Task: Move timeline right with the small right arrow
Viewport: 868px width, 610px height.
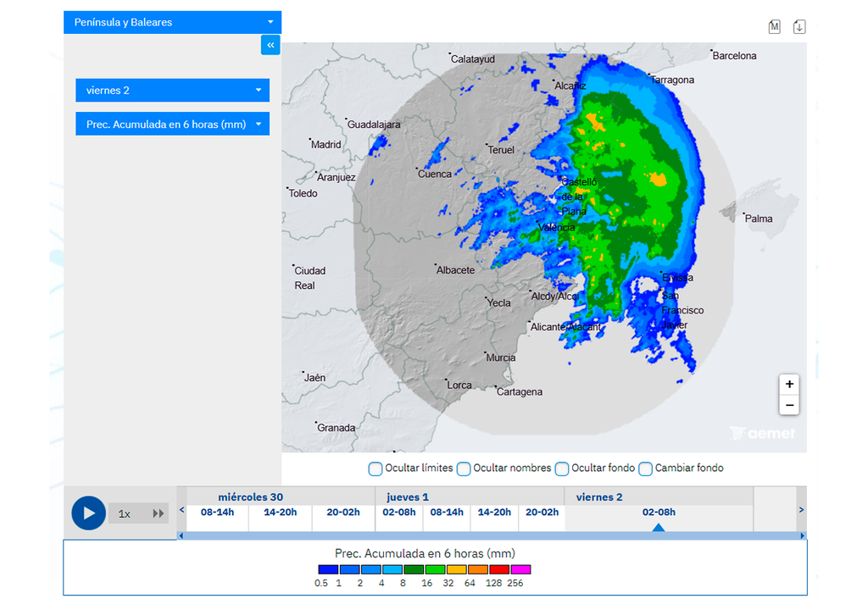Action: pos(801,510)
